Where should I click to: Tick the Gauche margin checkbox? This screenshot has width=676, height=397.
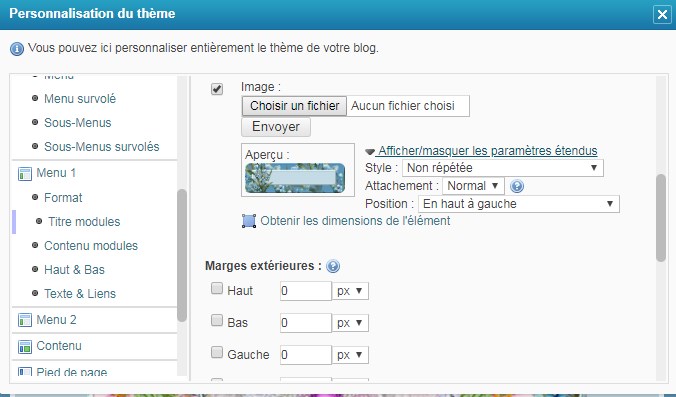pos(217,352)
